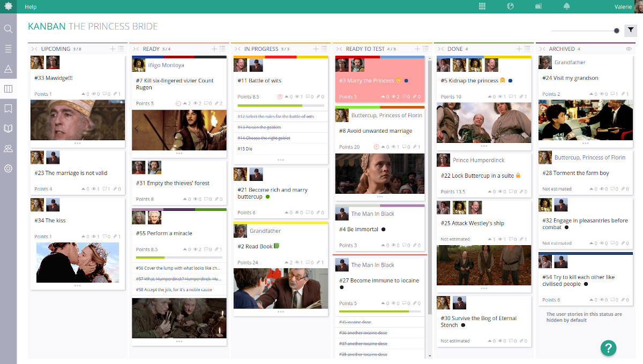
Task: Fold the ARCHIVED column
Action: [542, 49]
